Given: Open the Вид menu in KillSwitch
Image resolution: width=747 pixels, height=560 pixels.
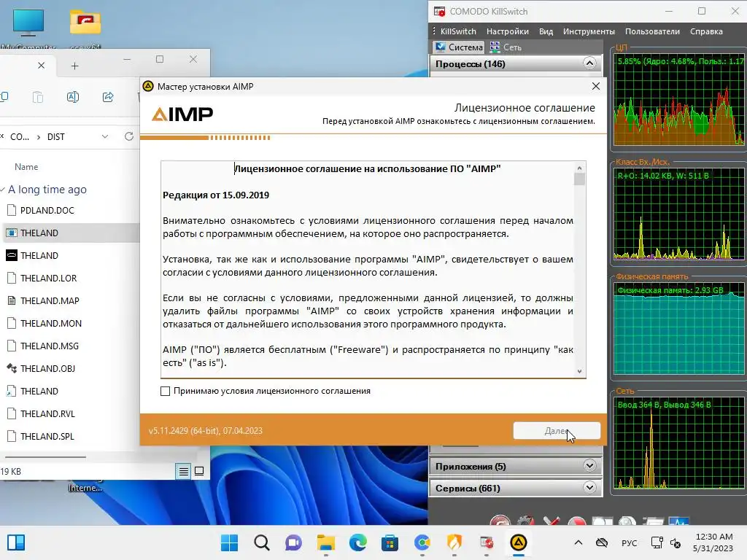Looking at the screenshot, I should [x=546, y=31].
